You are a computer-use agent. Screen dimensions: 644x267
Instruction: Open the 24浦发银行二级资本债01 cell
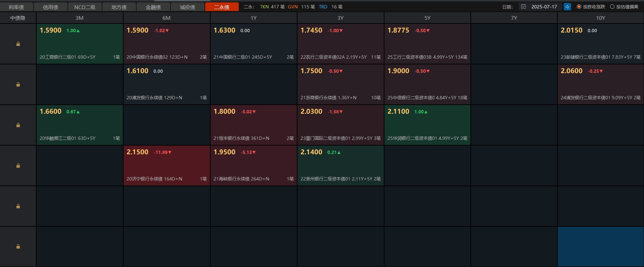pyautogui.click(x=601, y=85)
